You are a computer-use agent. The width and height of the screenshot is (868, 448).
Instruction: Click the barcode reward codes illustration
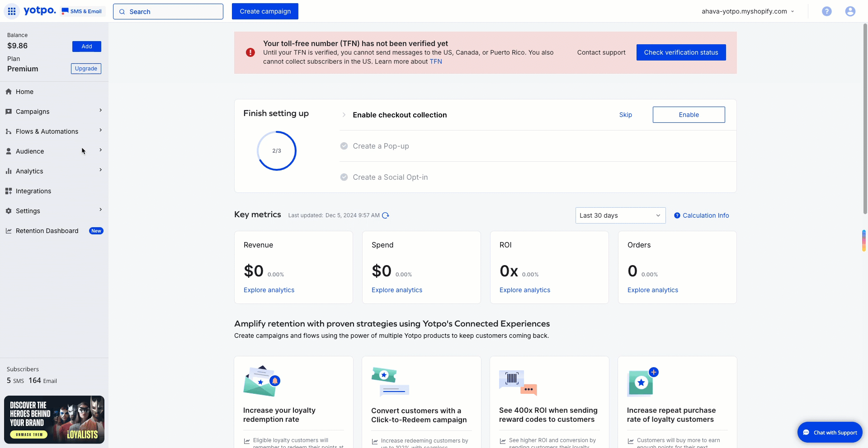[518, 383]
